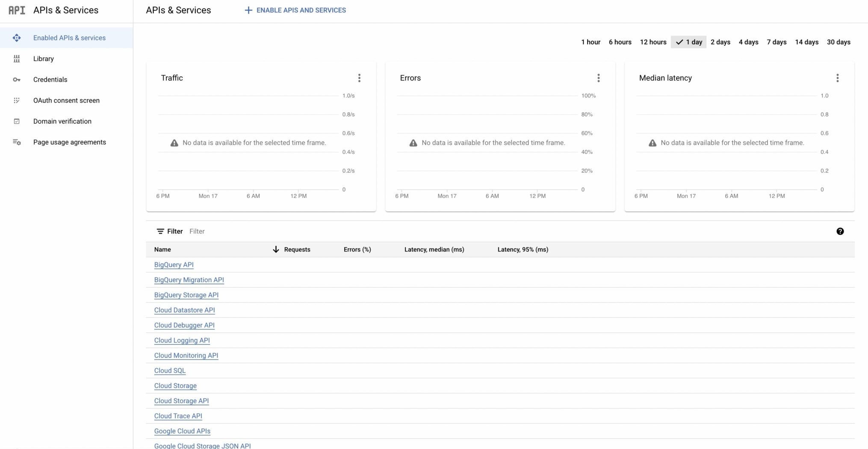
Task: Click the Page usage agreements icon
Action: point(17,142)
